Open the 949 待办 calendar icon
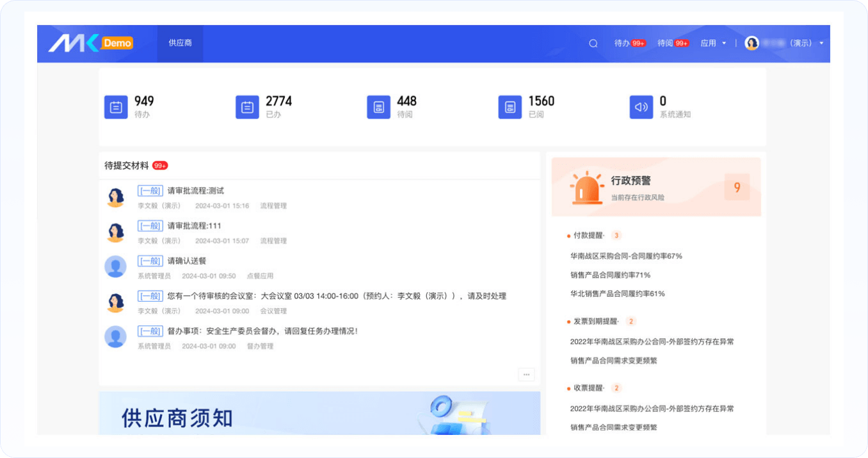Screen dimensions: 868x458 pos(116,107)
